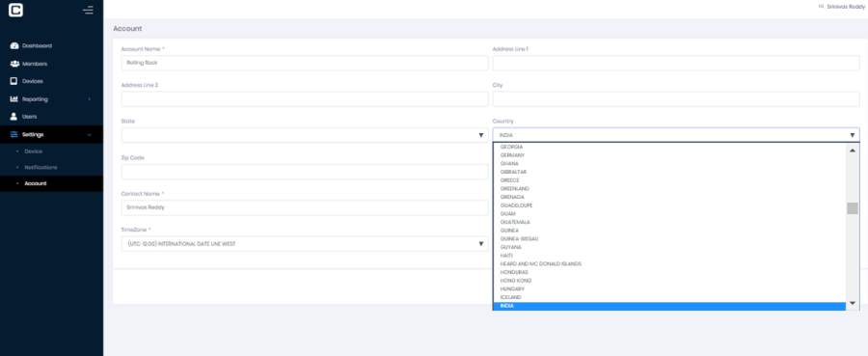The width and height of the screenshot is (868, 356).
Task: Collapse the Settings submenu chevron
Action: point(90,134)
